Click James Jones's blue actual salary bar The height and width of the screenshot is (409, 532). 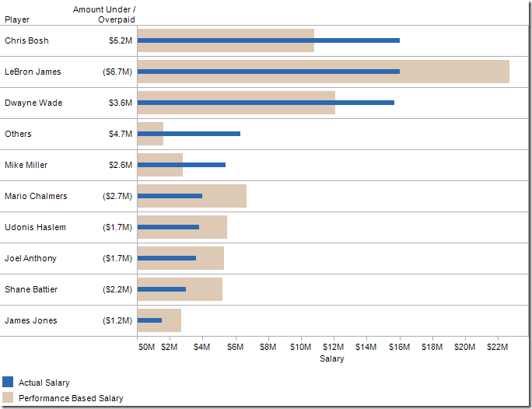point(149,320)
